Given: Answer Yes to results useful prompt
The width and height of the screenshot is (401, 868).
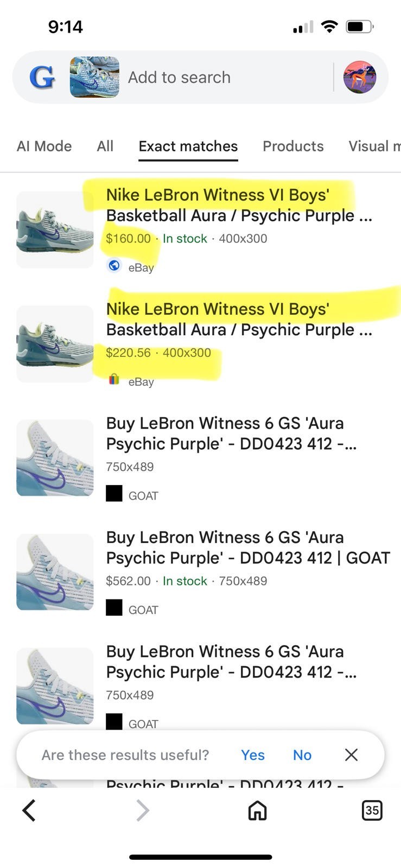Looking at the screenshot, I should [253, 755].
